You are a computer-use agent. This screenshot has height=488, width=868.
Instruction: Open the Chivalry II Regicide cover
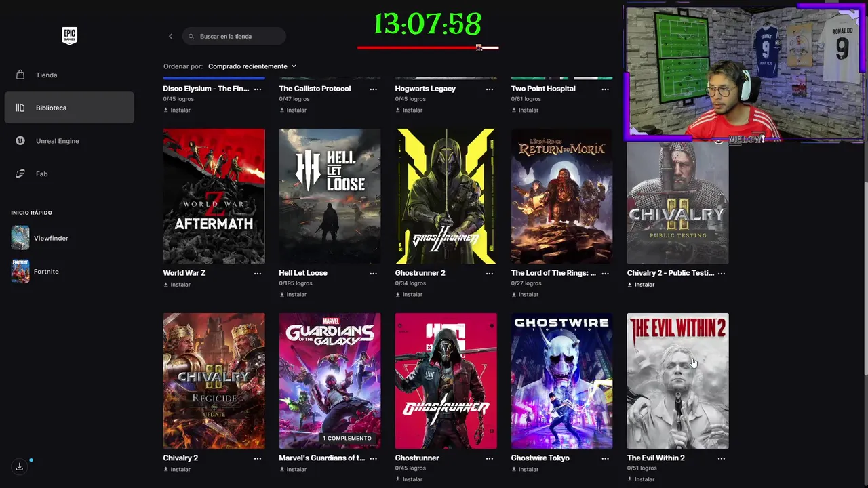(x=214, y=381)
